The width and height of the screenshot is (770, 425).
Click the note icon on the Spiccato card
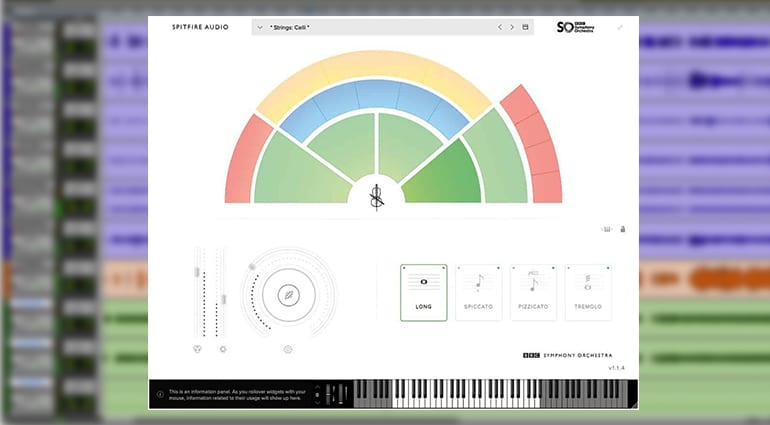(479, 282)
